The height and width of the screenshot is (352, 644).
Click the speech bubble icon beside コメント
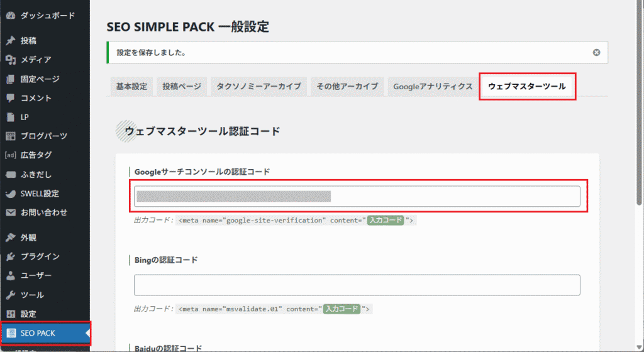[x=11, y=97]
